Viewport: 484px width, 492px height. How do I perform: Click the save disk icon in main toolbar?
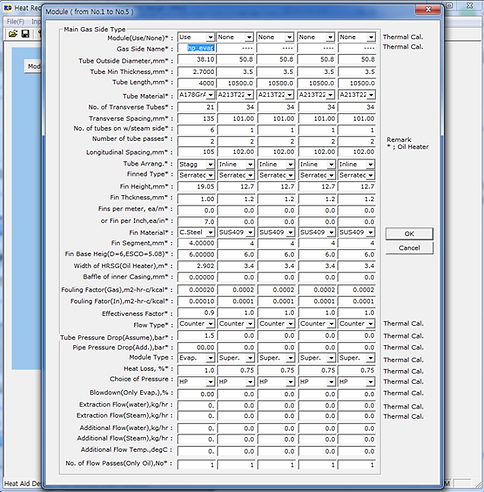tap(25, 34)
